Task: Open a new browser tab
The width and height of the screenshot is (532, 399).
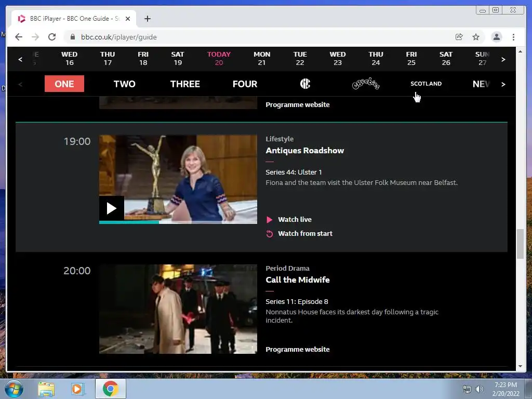Action: 147,19
